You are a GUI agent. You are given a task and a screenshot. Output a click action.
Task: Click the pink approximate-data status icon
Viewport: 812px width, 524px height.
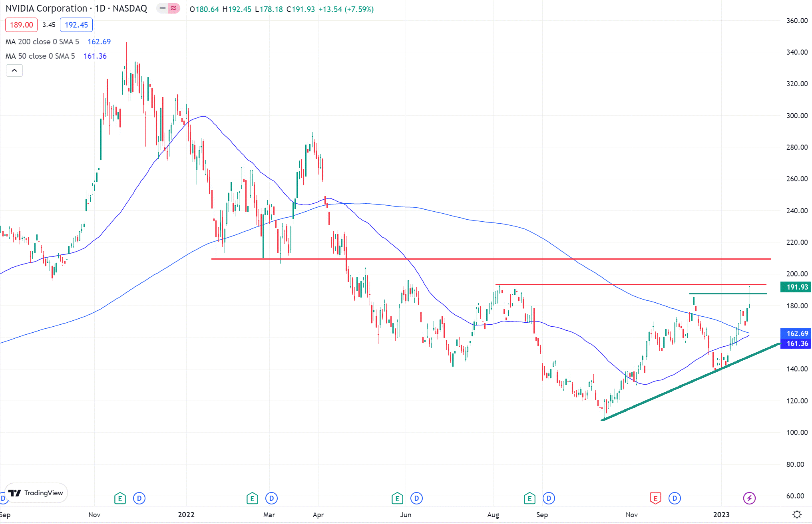(x=174, y=8)
